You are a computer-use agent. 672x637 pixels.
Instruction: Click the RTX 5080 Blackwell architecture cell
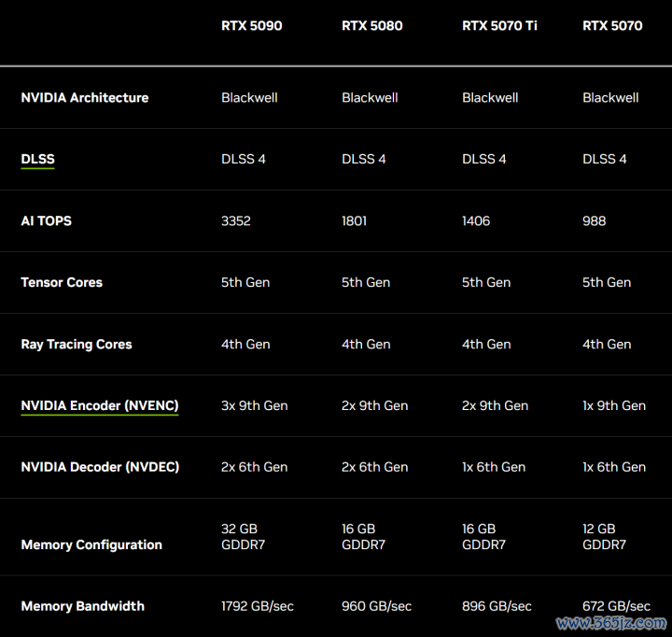coord(370,98)
